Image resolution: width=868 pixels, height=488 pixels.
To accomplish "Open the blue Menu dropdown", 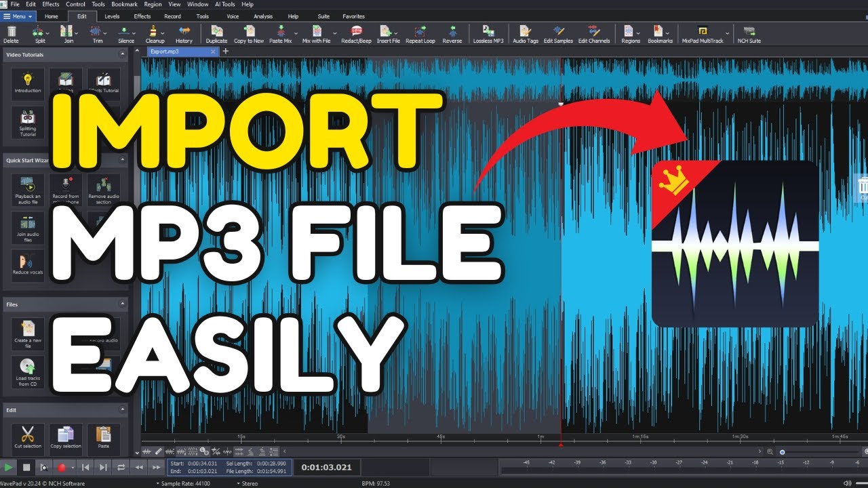I will click(18, 16).
